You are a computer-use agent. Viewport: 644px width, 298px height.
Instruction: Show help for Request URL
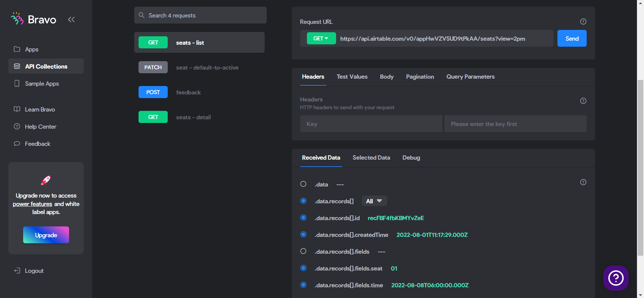tap(583, 22)
